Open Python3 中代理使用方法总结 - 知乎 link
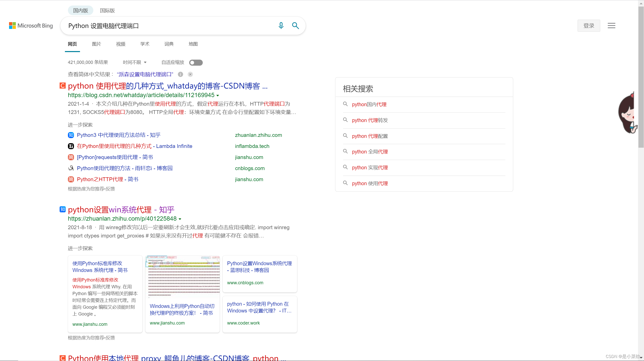644x361 pixels. (119, 135)
